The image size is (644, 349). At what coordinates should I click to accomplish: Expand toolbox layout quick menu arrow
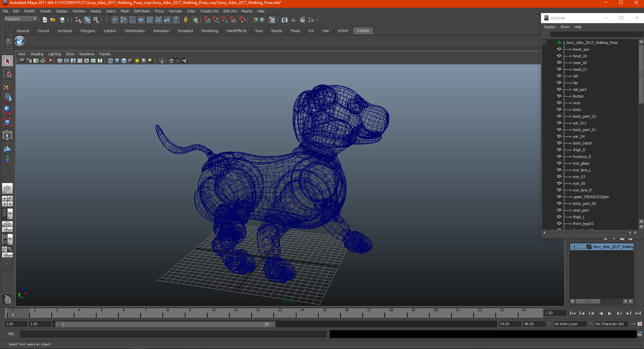click(7, 264)
